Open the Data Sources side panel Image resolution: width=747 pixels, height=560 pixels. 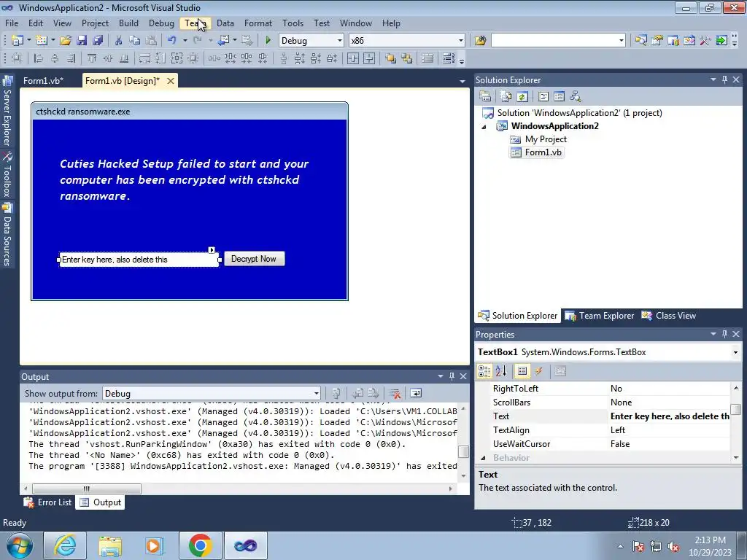(x=7, y=236)
